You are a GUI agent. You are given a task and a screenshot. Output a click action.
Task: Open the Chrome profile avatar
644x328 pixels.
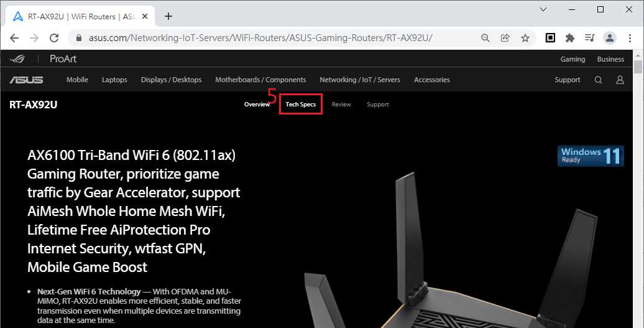610,38
